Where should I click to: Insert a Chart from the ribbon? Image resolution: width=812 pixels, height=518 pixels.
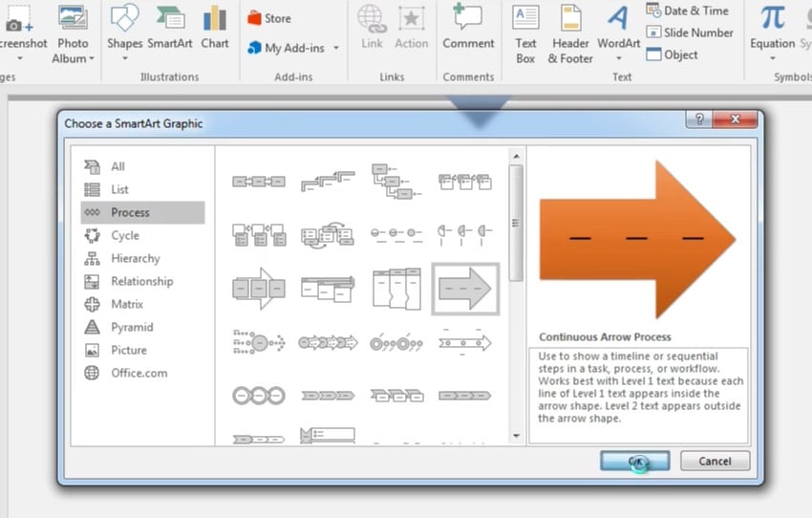pos(215,27)
